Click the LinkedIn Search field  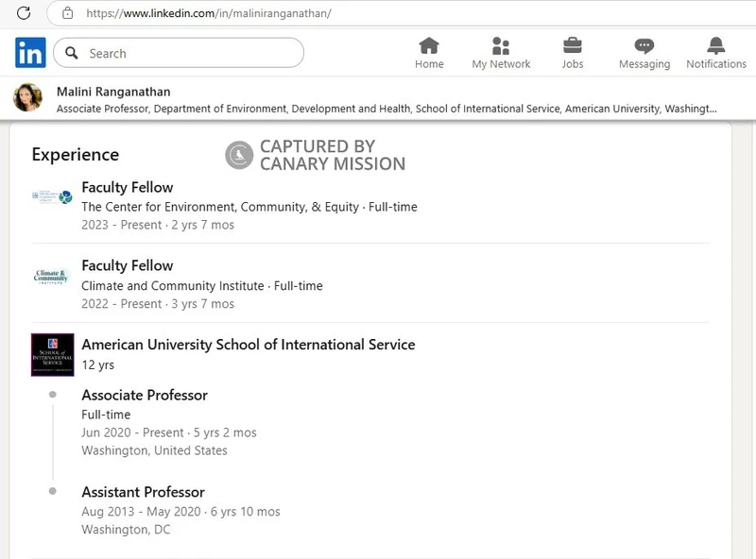tap(179, 53)
